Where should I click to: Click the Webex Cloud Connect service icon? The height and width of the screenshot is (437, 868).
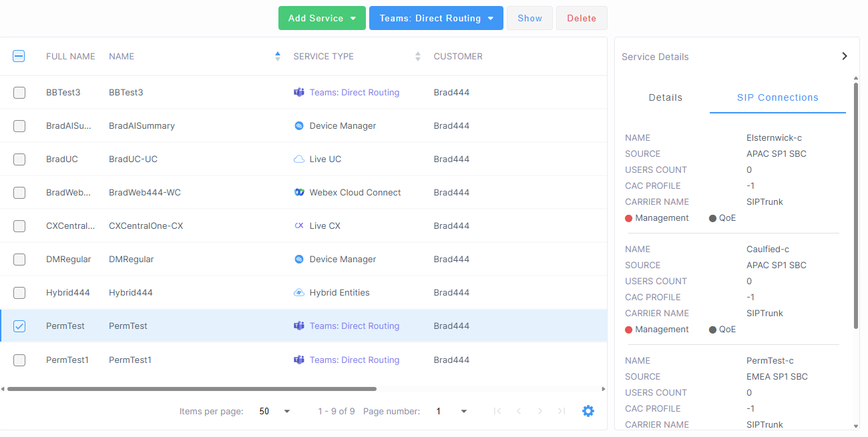pos(299,192)
